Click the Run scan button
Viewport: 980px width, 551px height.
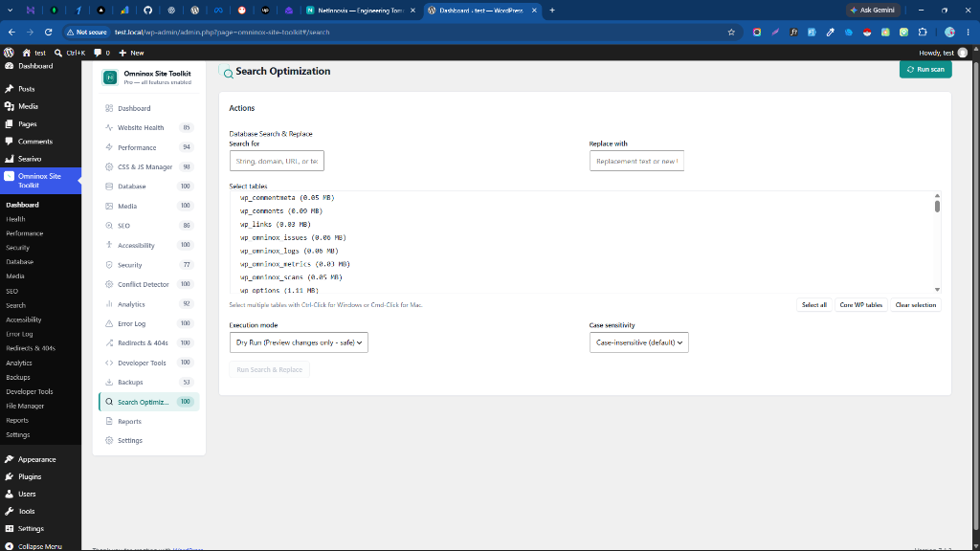pos(925,69)
